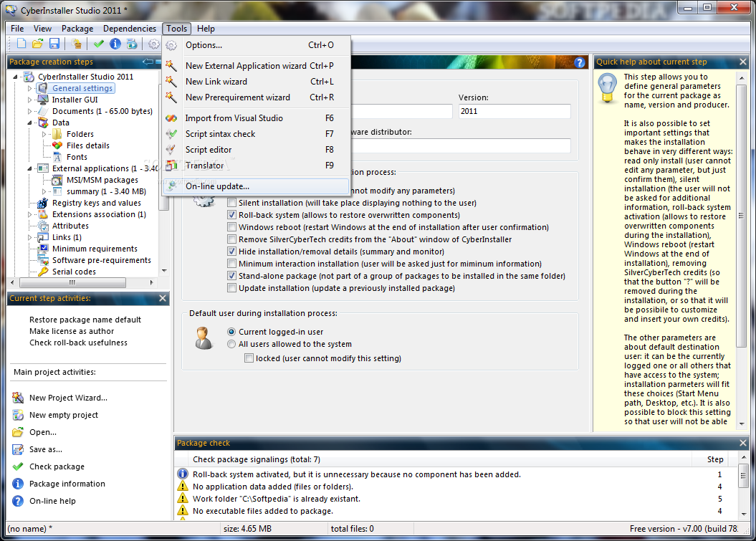Check locked user setting checkbox
The height and width of the screenshot is (541, 756).
click(x=249, y=358)
